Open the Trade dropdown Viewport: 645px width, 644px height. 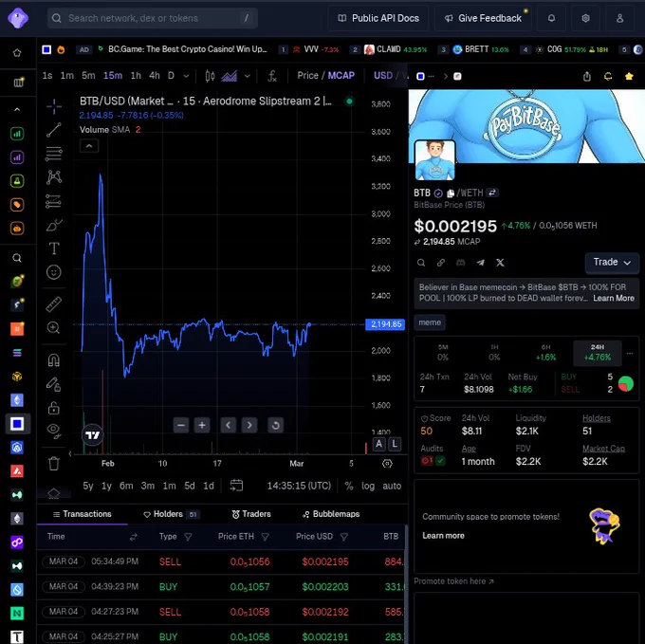tap(612, 263)
